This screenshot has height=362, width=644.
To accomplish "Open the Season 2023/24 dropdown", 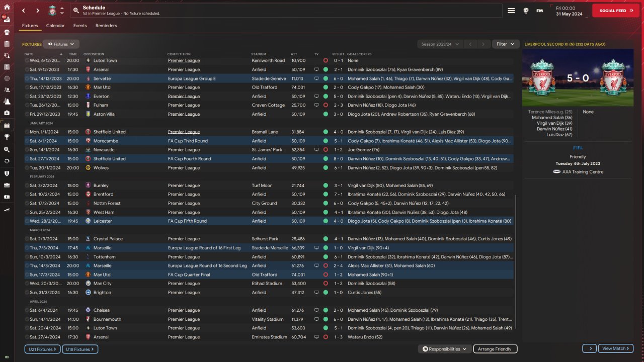I will pos(440,44).
